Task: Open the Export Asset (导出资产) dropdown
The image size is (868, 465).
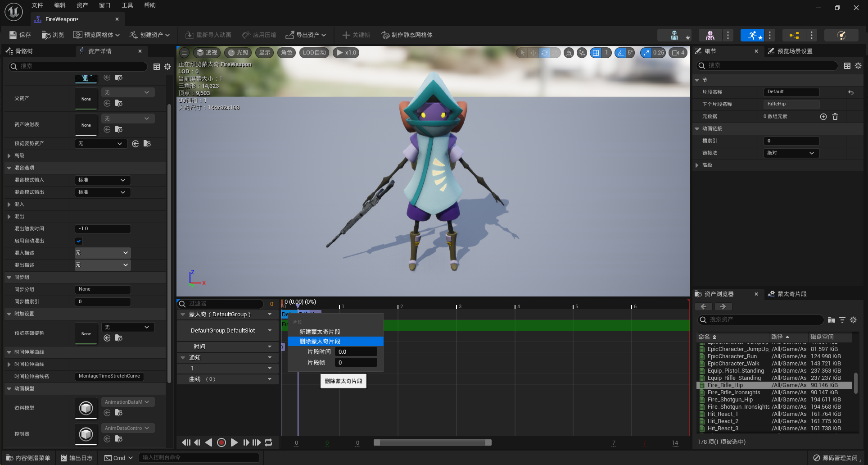Action: [306, 35]
